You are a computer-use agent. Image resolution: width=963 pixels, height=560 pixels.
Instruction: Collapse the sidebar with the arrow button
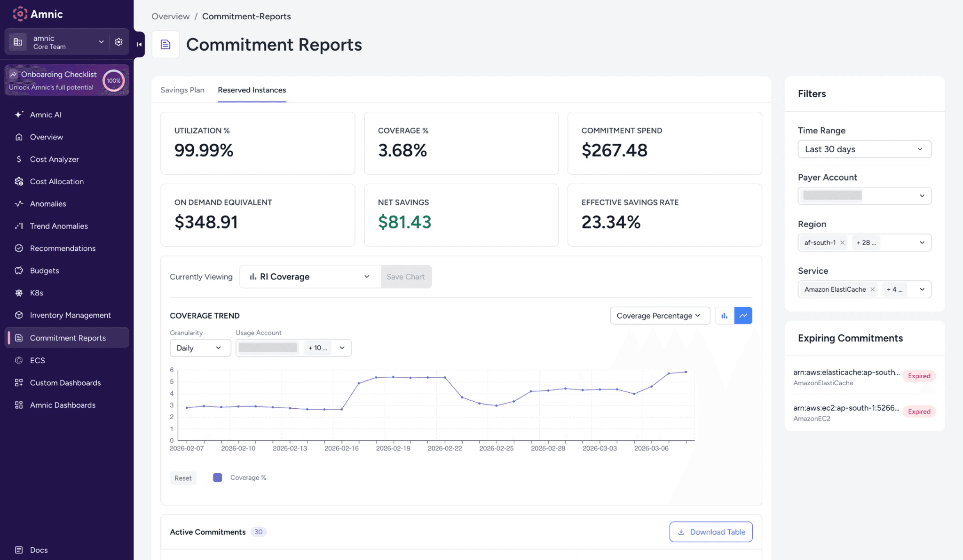pyautogui.click(x=139, y=44)
